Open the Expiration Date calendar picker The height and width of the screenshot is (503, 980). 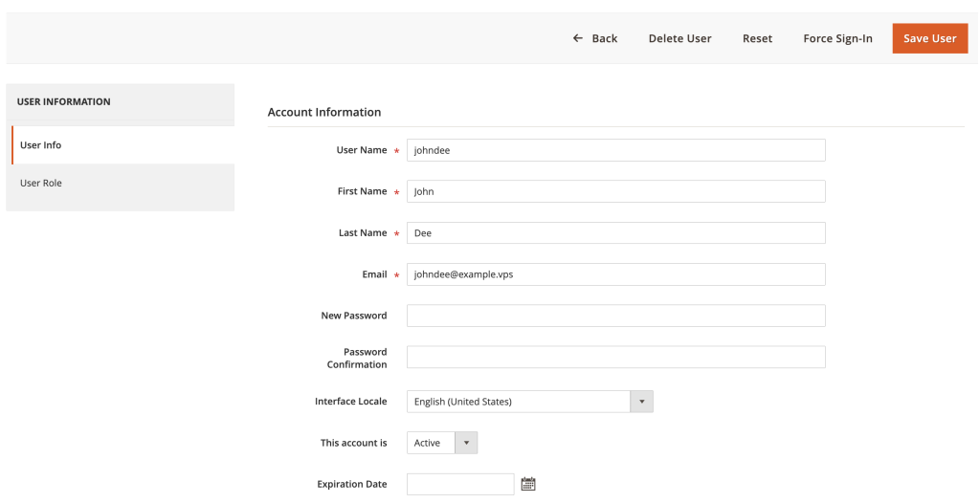(x=528, y=484)
